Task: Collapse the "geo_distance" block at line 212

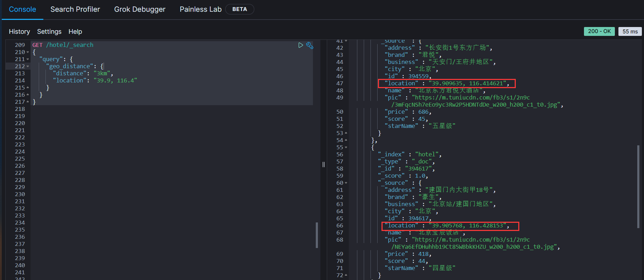Action: 28,66
